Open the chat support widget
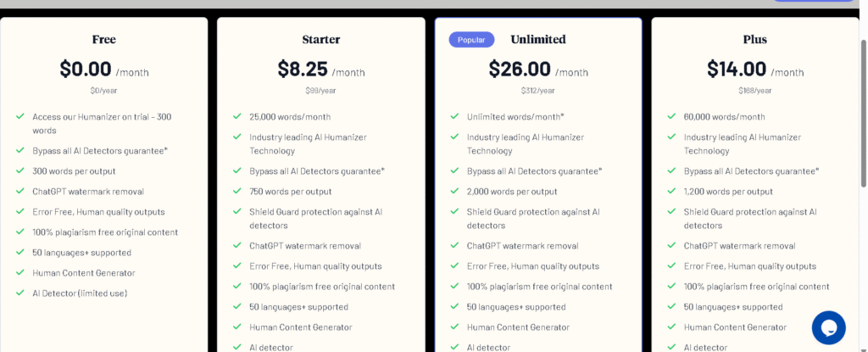 [x=828, y=327]
